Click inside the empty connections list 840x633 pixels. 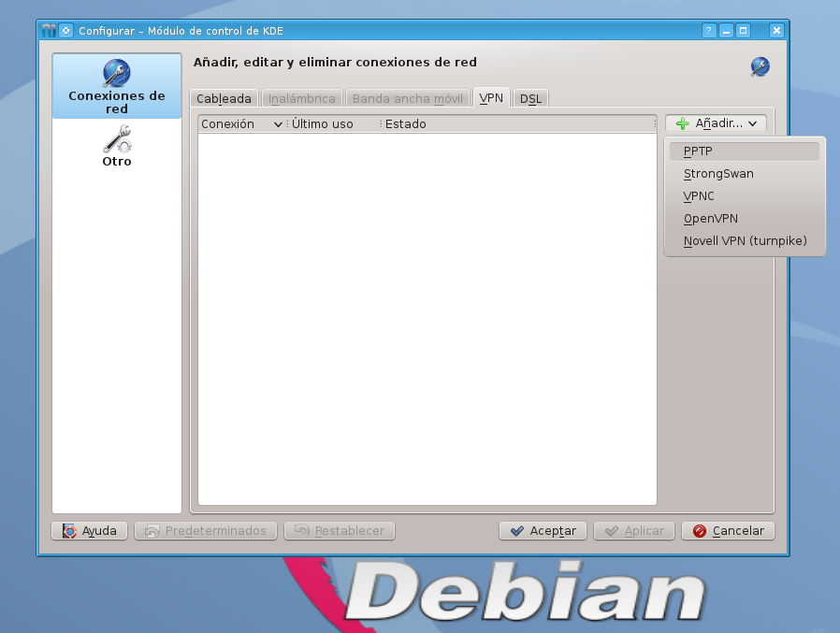[427, 319]
